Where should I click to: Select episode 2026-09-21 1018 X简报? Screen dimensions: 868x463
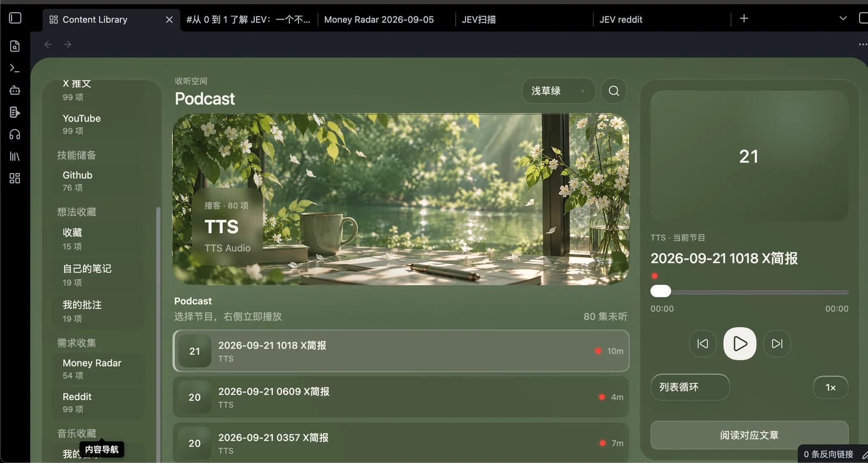click(x=401, y=351)
